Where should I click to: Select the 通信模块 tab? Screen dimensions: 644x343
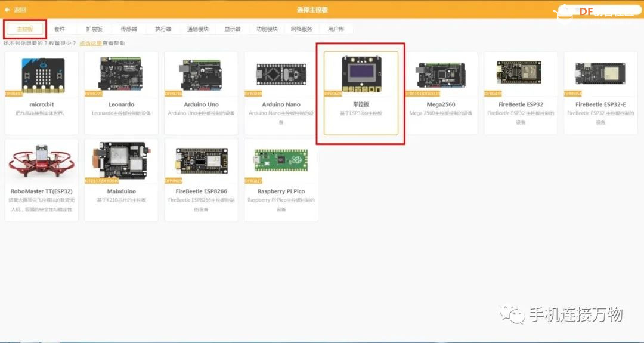pos(198,29)
